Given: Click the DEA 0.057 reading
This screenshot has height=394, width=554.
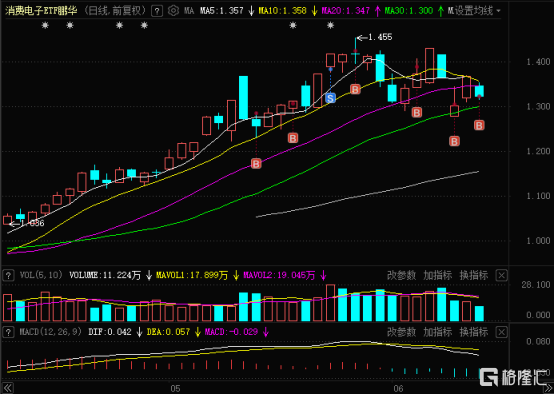Looking at the screenshot, I should point(168,332).
